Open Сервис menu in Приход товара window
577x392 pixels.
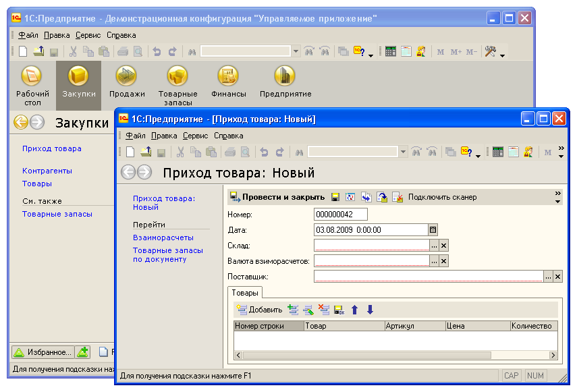click(x=196, y=136)
